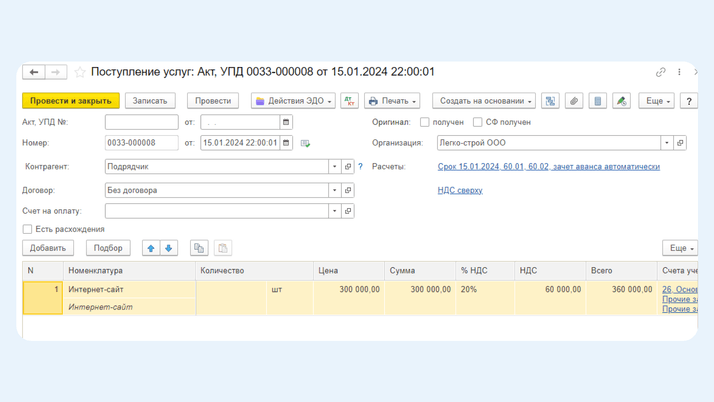Select the Цена cell 300 000,00
Viewport: 714px width, 402px height.
click(x=349, y=298)
